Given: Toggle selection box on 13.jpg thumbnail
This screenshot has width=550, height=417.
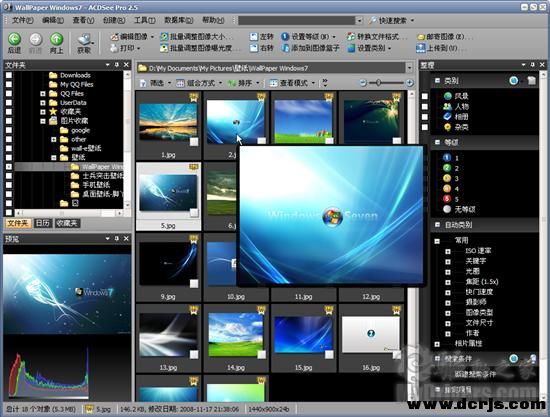Looking at the screenshot, I should click(194, 355).
